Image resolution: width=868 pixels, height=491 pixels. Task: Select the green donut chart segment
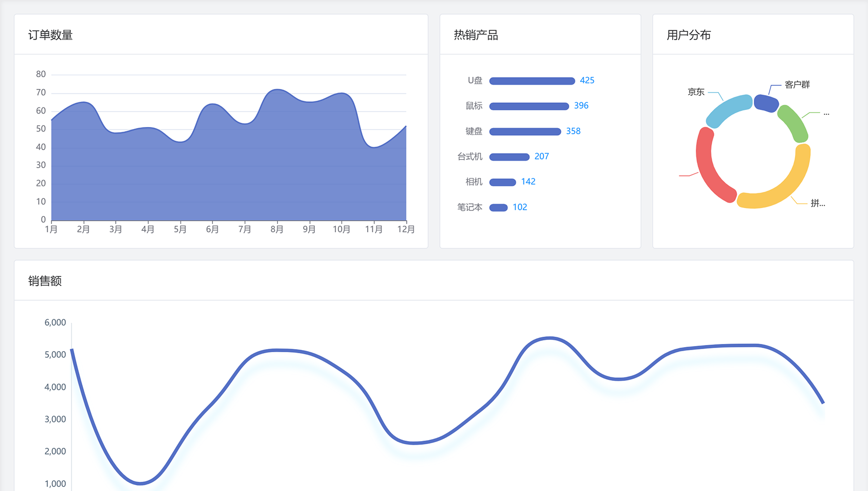point(793,123)
